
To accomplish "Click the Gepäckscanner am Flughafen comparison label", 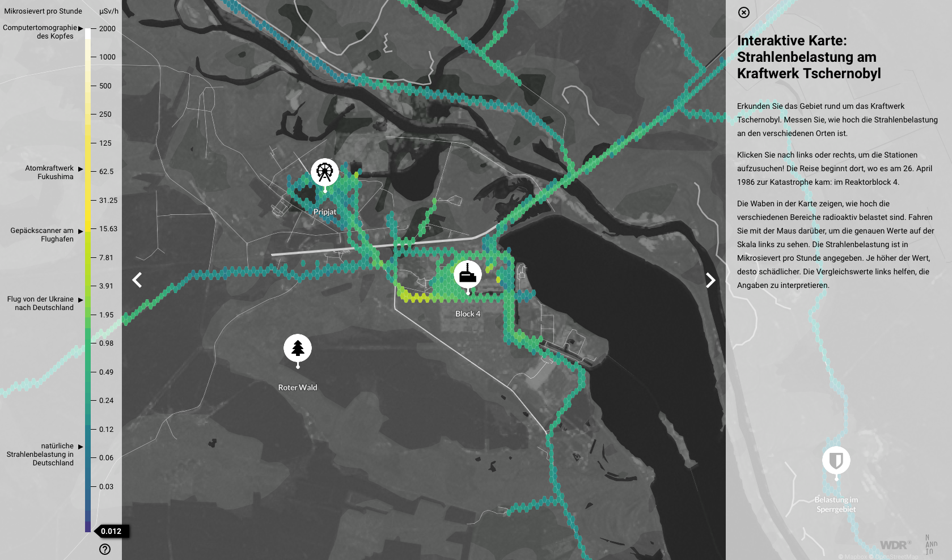I will point(42,235).
